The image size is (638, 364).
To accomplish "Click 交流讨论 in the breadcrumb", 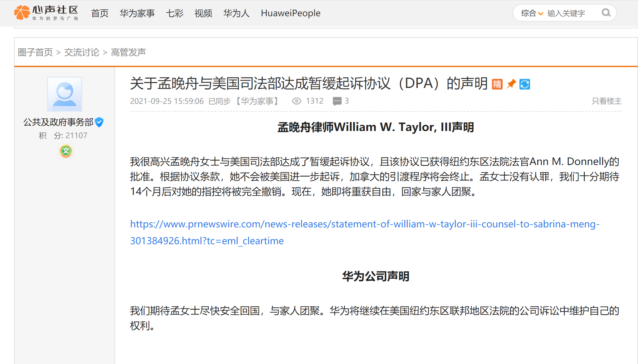I will (82, 52).
